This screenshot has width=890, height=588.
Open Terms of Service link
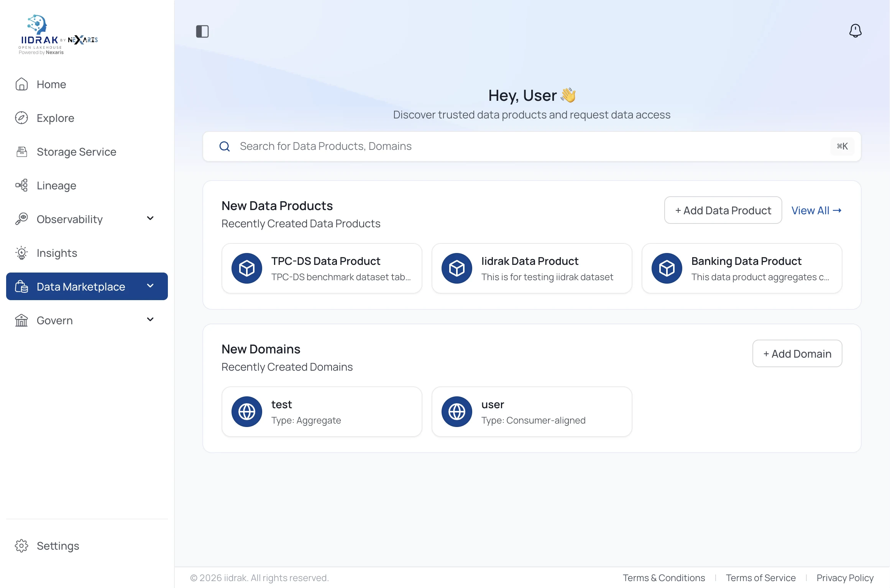[x=761, y=578]
